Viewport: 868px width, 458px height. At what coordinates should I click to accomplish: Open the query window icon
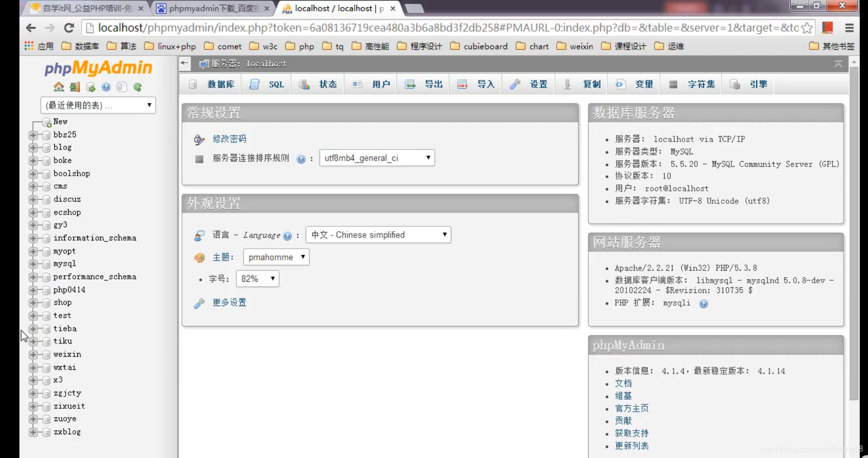tap(90, 87)
